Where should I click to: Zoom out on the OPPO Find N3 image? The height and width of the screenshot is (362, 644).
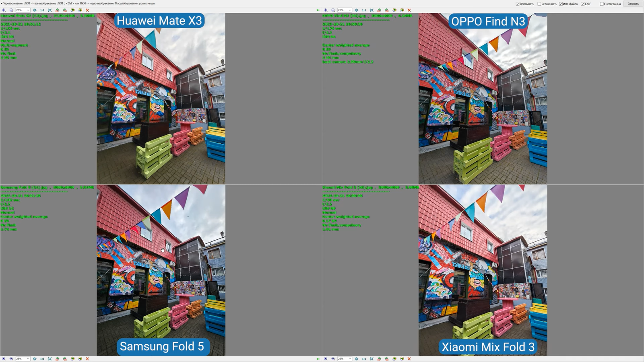click(333, 10)
